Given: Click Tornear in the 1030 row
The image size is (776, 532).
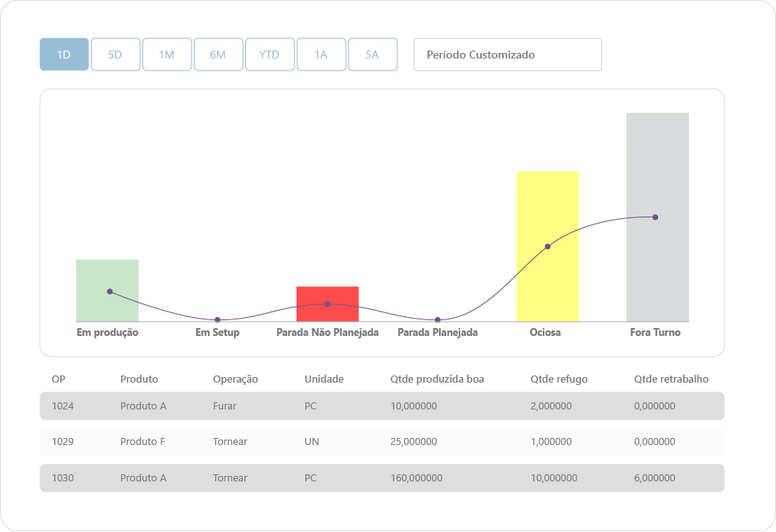Looking at the screenshot, I should pyautogui.click(x=230, y=478).
